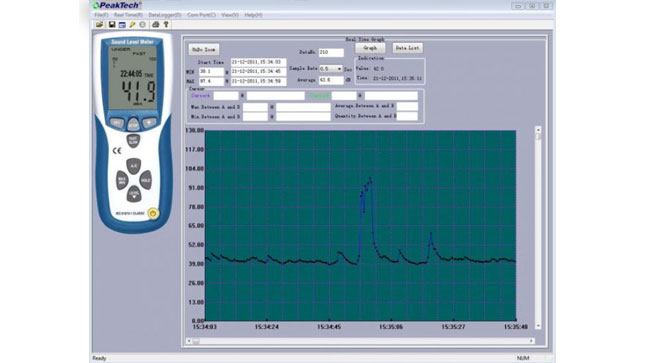Click the Indication Value readout
This screenshot has width=650, height=363.
370,69
